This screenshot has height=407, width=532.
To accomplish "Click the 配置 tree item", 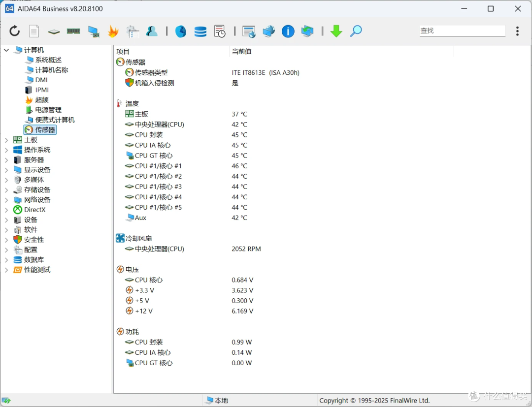I will coord(31,250).
